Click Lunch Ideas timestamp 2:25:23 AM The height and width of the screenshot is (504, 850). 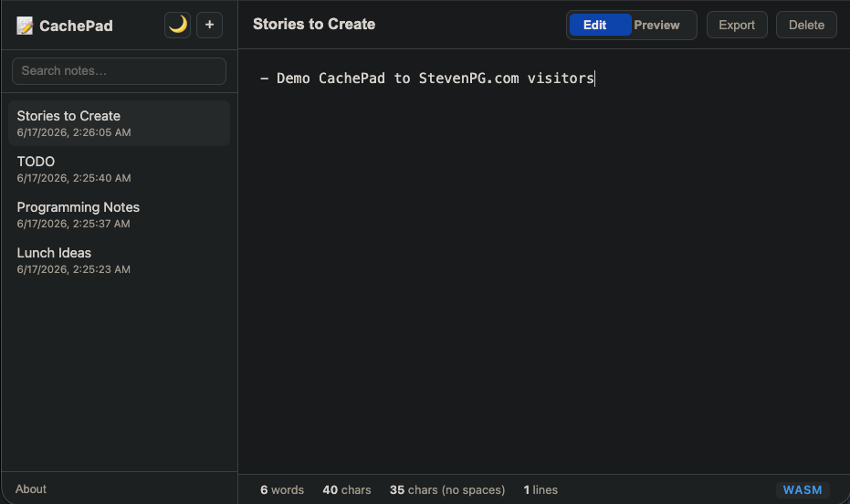pyautogui.click(x=74, y=269)
